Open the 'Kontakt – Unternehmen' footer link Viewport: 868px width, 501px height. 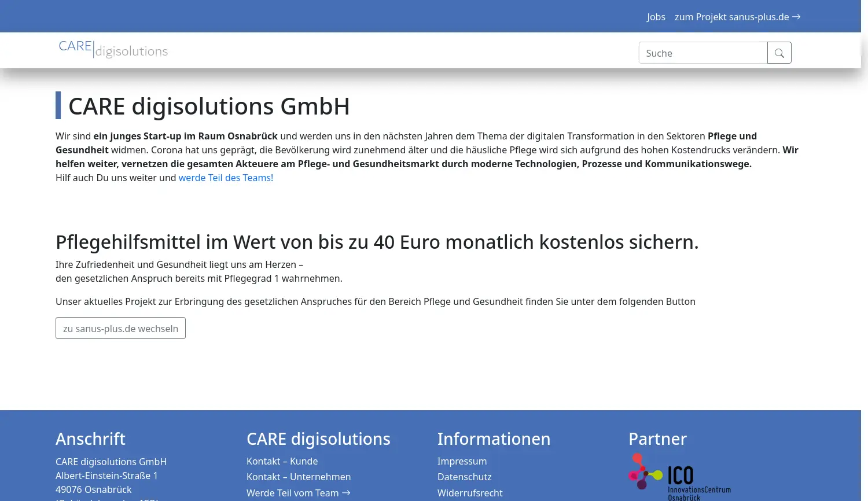click(299, 477)
